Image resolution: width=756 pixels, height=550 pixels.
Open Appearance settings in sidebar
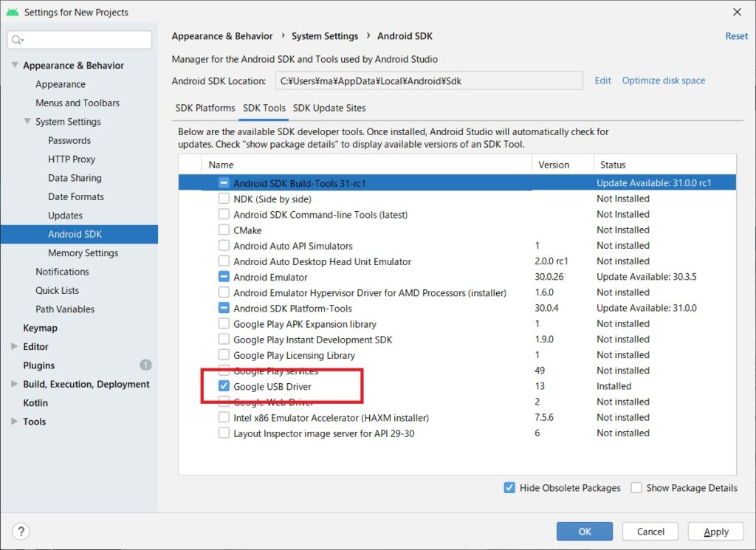61,84
